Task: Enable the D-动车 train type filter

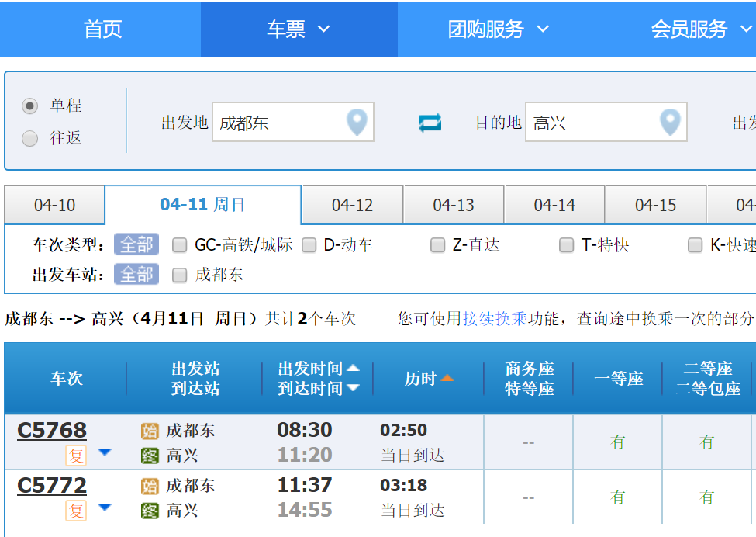Action: coord(309,245)
